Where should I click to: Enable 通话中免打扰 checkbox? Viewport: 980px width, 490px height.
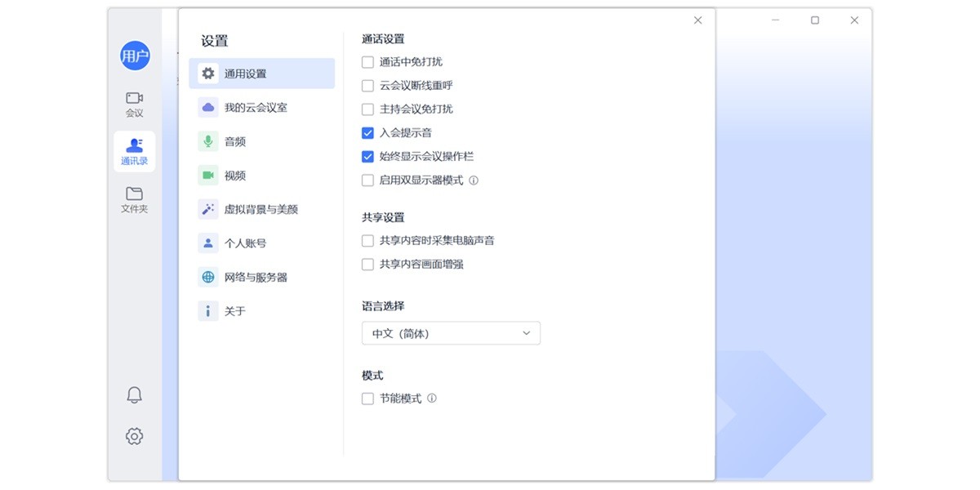click(x=367, y=61)
